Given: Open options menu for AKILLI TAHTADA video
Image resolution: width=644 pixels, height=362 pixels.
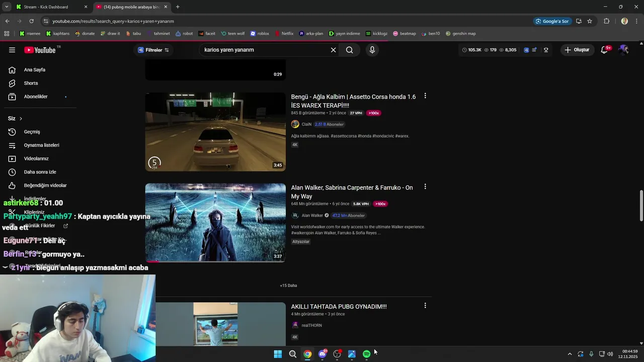Looking at the screenshot, I should [425, 305].
